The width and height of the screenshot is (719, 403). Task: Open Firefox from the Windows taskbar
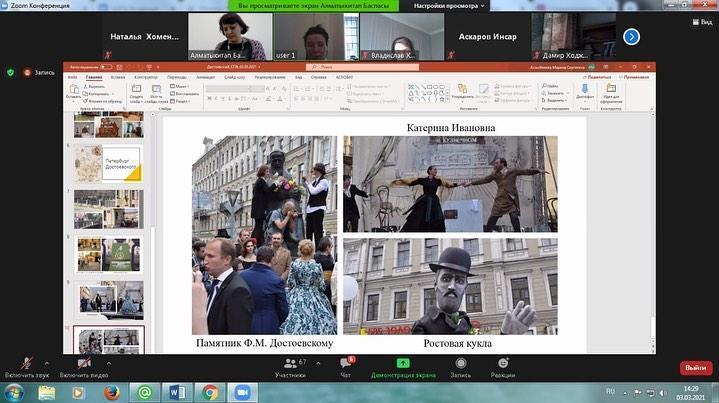[x=112, y=392]
